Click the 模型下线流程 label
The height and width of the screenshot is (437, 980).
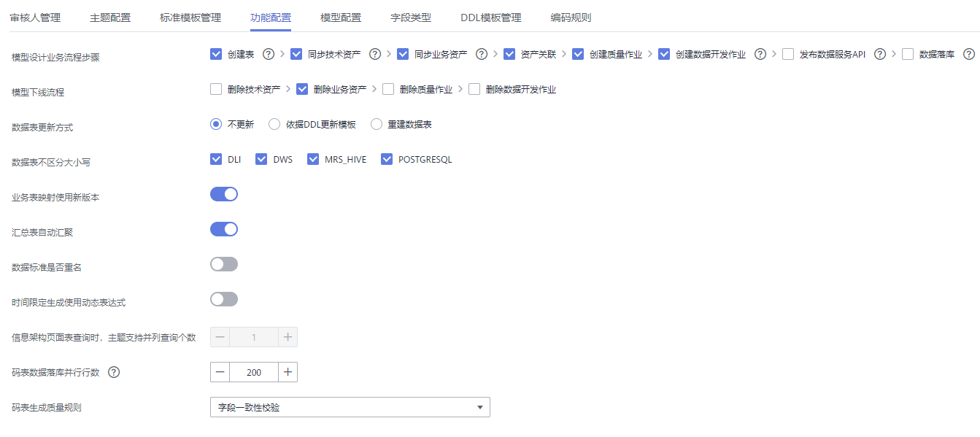38,92
